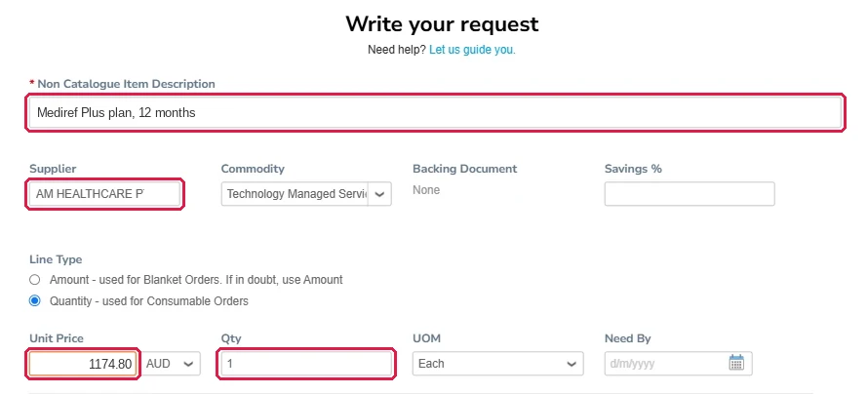Click the 'Quantity - used for Consumable Orders' label
This screenshot has height=394, width=868.
pyautogui.click(x=149, y=301)
